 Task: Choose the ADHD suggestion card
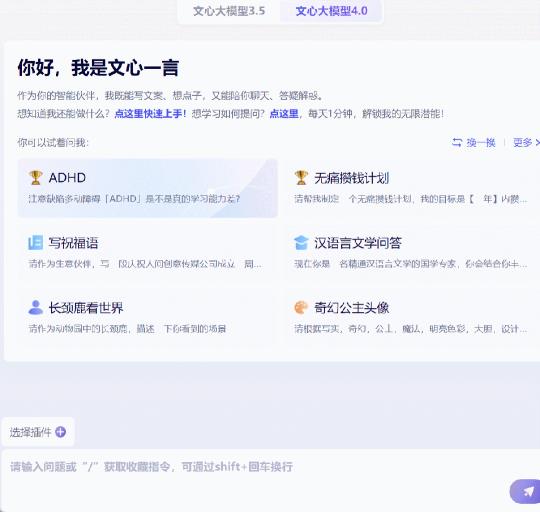point(147,188)
